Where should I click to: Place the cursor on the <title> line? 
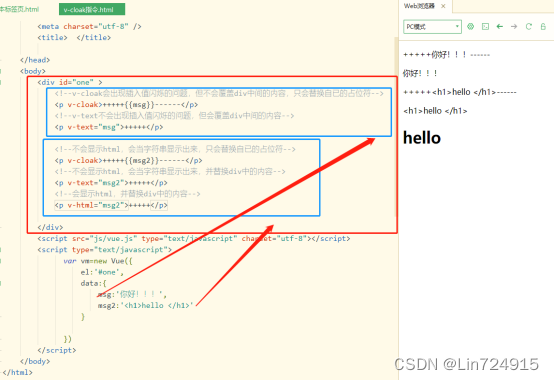tap(74, 37)
